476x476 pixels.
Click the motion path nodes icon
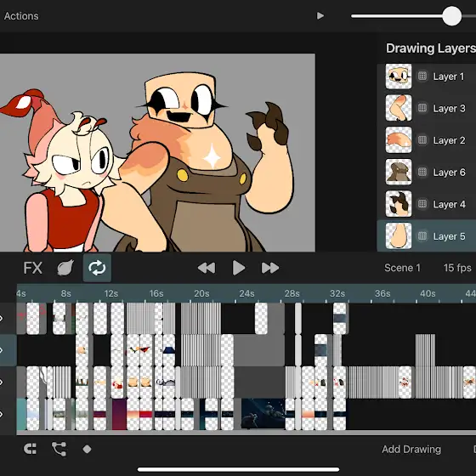59,449
